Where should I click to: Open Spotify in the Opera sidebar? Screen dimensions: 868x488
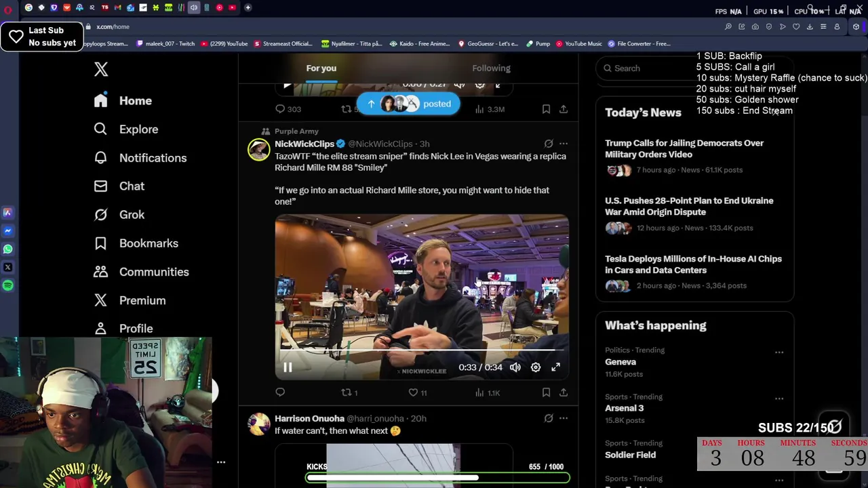click(x=7, y=286)
